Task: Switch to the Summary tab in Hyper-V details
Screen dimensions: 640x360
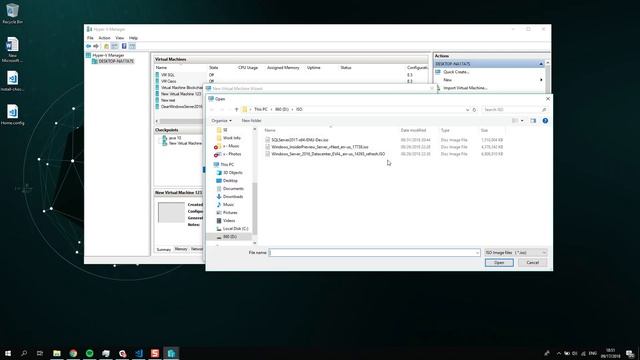Action: tap(164, 249)
